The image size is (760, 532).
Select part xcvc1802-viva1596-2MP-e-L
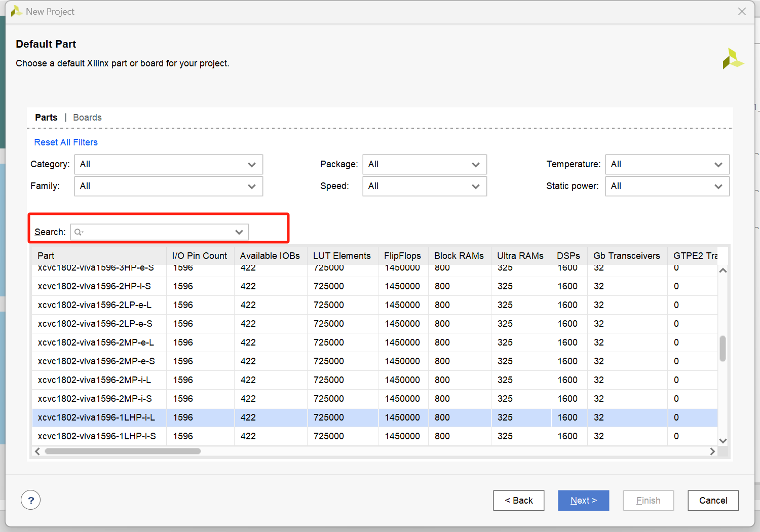click(x=374, y=343)
